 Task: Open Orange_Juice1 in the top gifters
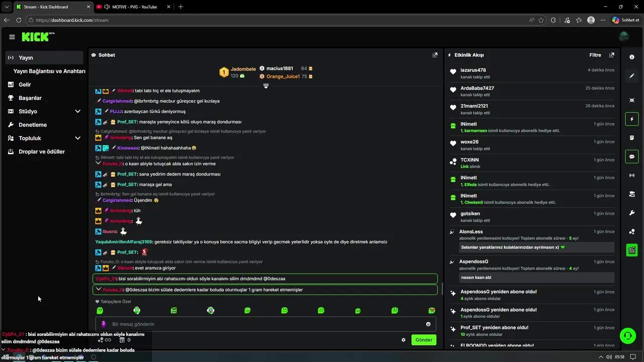[x=283, y=76]
